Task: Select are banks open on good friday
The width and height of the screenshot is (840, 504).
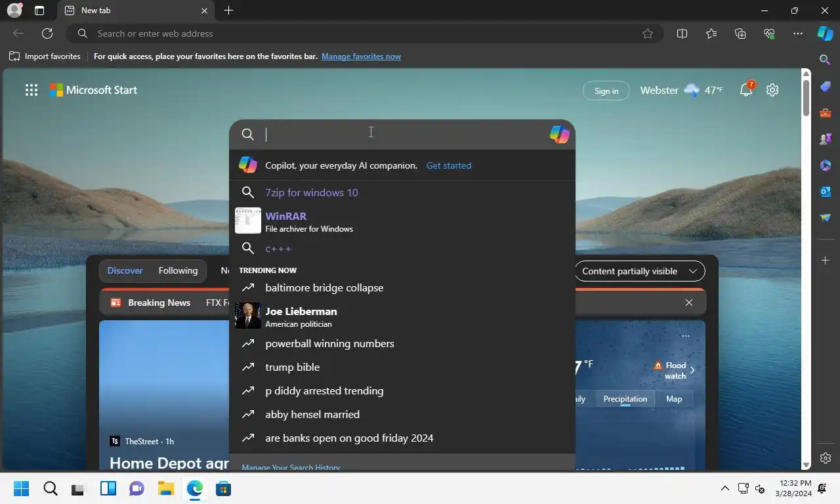Action: (x=402, y=438)
